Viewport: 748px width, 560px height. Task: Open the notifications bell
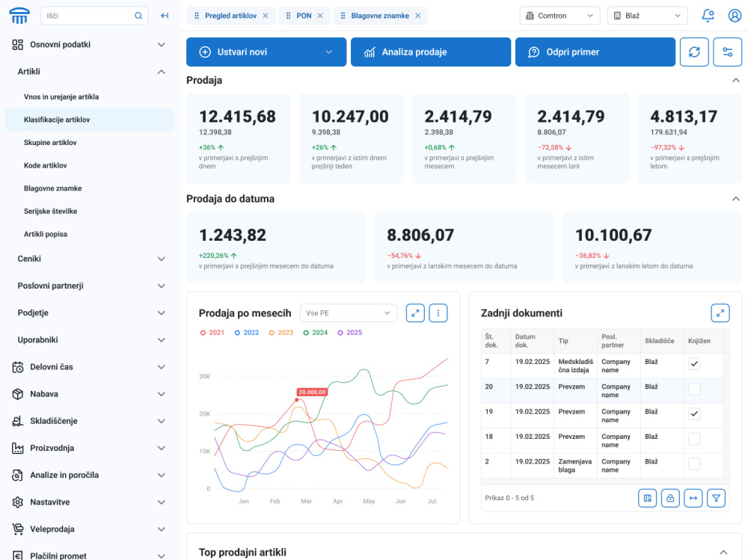(708, 16)
